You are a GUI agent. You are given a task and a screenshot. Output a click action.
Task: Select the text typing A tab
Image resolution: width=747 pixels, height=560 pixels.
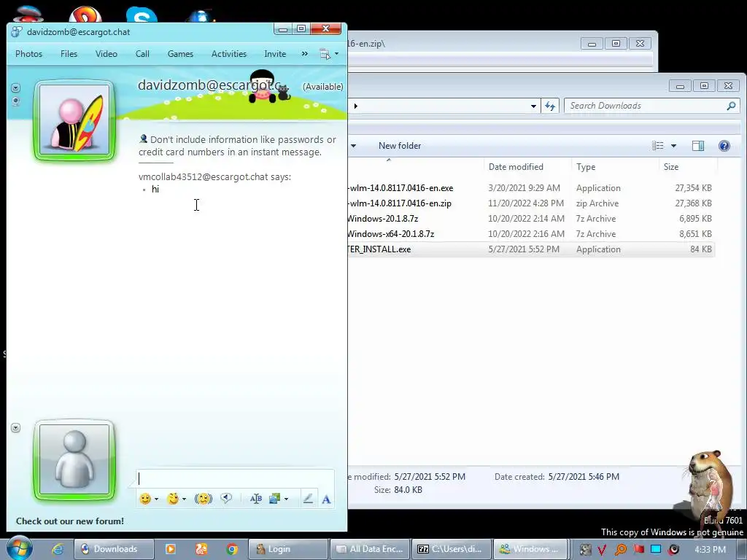tap(326, 499)
